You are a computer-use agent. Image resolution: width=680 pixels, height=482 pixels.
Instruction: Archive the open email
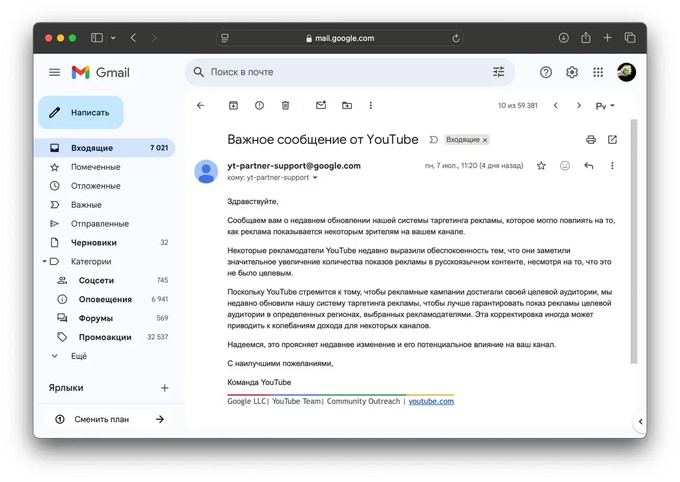click(233, 105)
